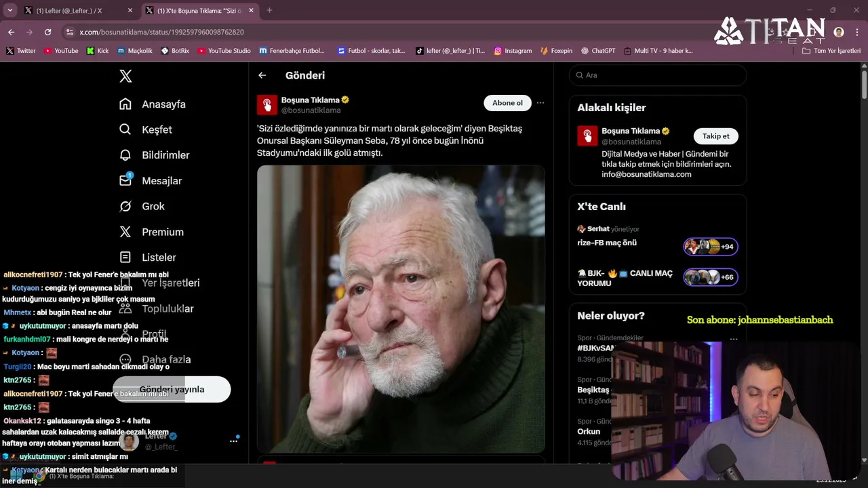Click the back arrow beside Gönderi
This screenshot has height=488, width=868.
coord(262,75)
